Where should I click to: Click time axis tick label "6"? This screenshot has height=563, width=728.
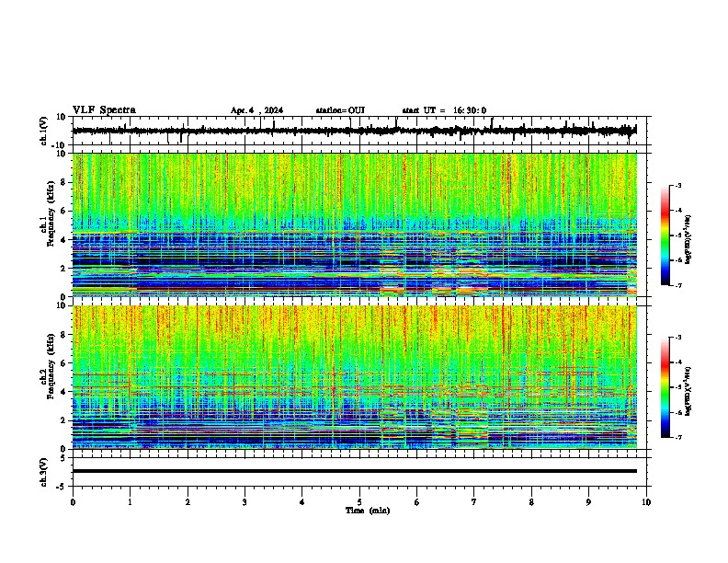pos(417,502)
